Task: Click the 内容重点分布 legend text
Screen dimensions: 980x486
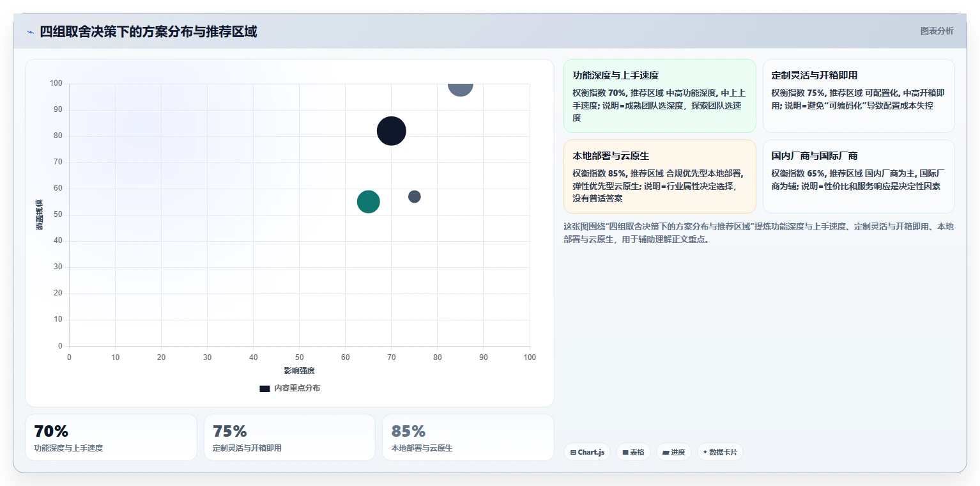Action: [x=297, y=388]
